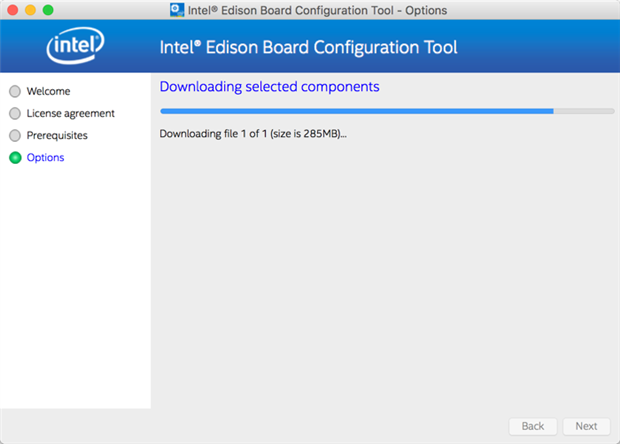Click the 'Downloading selected components' heading

coord(269,87)
